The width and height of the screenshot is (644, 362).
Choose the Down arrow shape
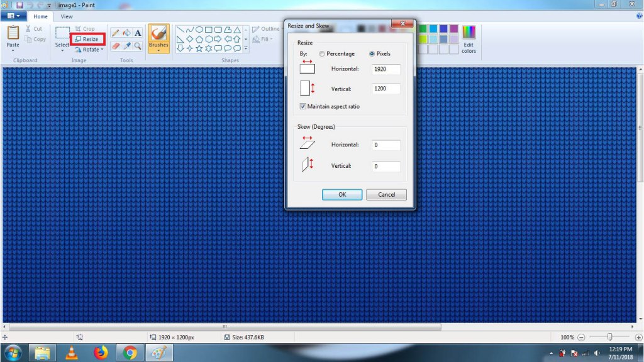180,48
